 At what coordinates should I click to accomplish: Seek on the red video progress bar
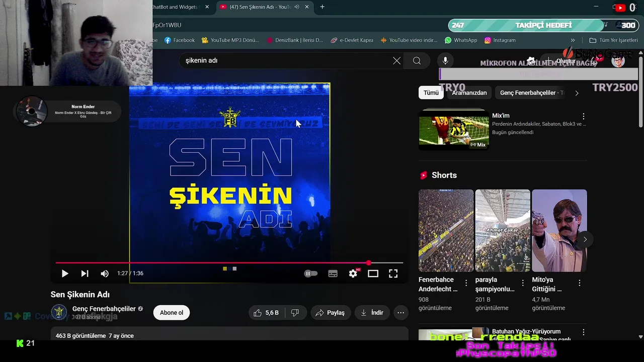pyautogui.click(x=229, y=262)
